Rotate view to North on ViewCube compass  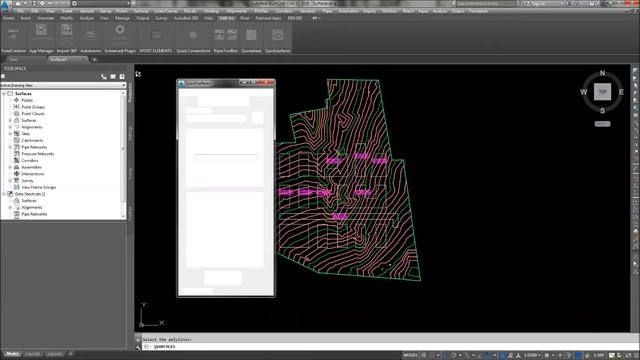pos(602,73)
